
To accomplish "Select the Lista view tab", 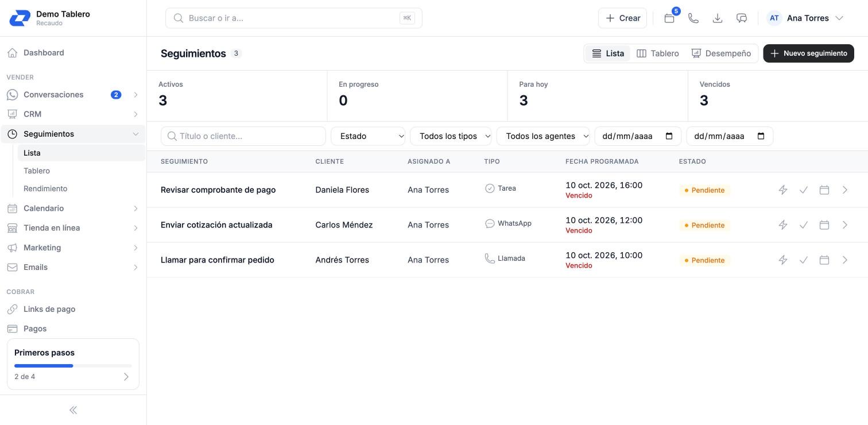I will pos(608,53).
